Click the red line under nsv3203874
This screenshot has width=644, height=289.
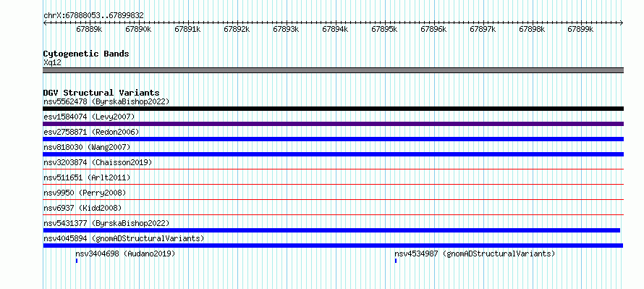(333, 169)
